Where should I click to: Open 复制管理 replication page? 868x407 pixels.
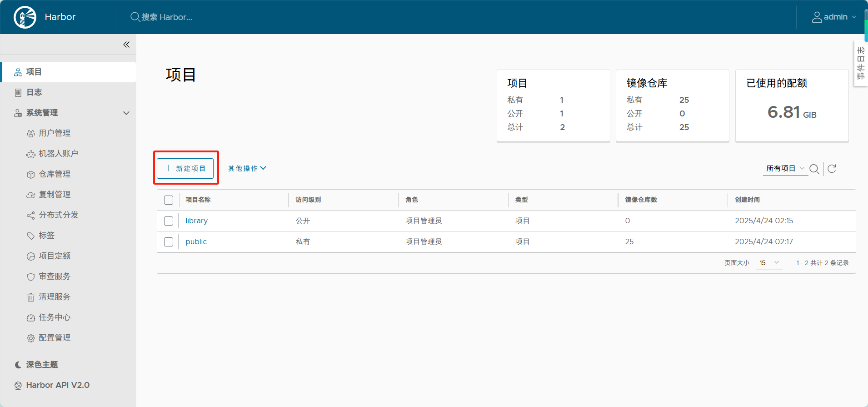[x=55, y=195]
